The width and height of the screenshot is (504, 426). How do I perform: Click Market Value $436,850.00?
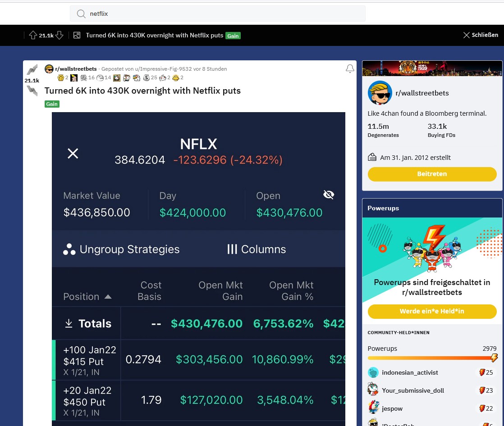pos(96,213)
